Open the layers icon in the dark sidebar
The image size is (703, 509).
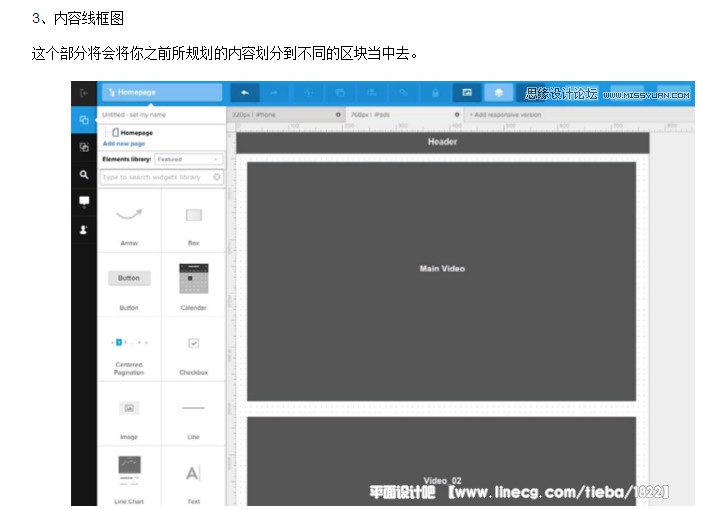84,147
